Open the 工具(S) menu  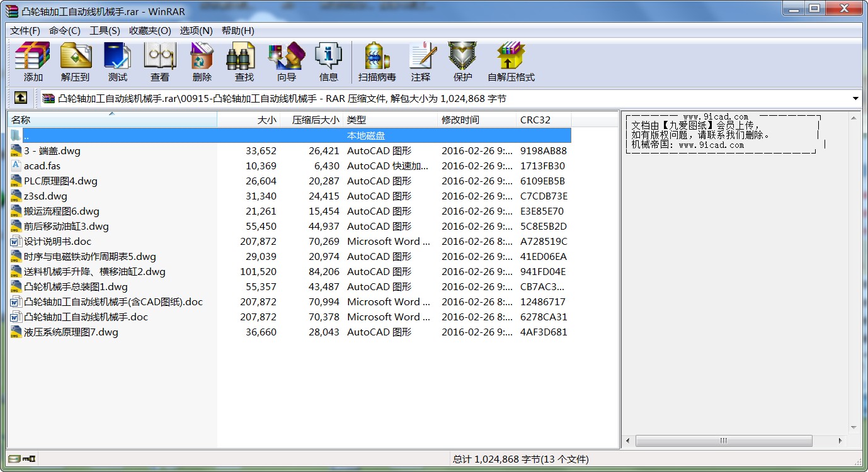pyautogui.click(x=105, y=30)
